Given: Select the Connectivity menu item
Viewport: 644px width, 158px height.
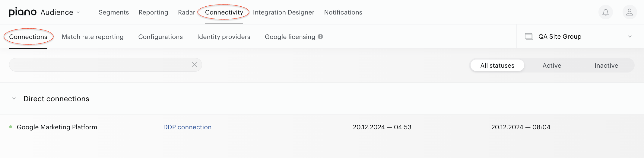Looking at the screenshot, I should coord(224,12).
